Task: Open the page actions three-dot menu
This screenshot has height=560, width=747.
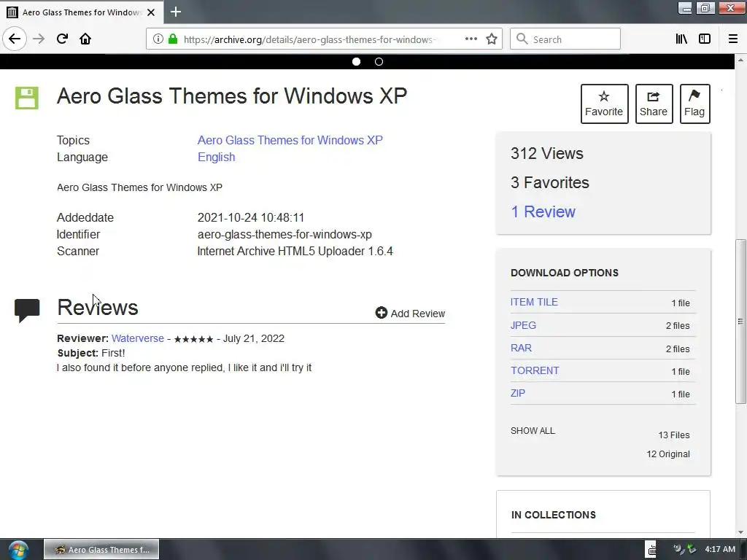Action: pos(471,39)
